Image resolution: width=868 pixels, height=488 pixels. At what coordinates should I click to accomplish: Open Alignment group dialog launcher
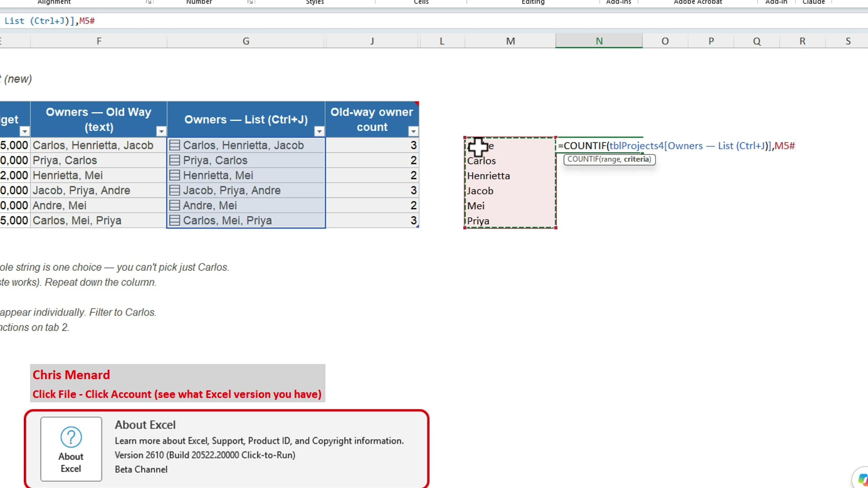[148, 2]
